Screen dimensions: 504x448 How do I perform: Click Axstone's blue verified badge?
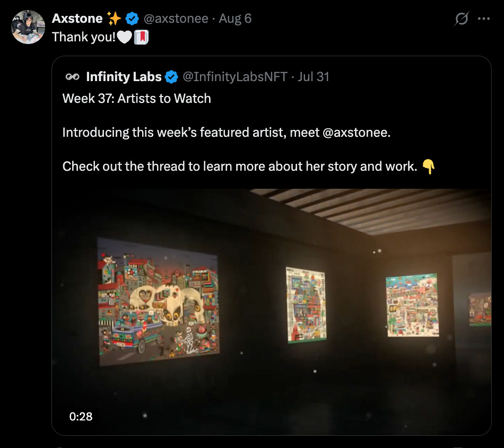coord(132,19)
